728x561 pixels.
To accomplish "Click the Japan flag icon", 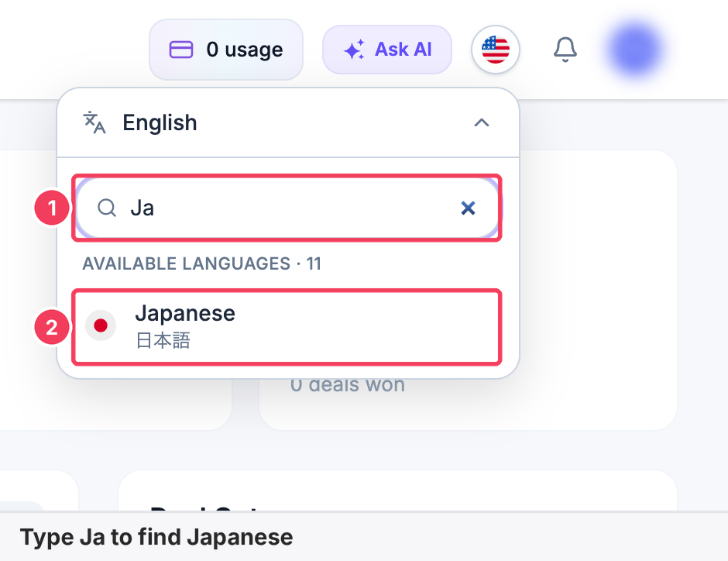I will click(x=101, y=325).
